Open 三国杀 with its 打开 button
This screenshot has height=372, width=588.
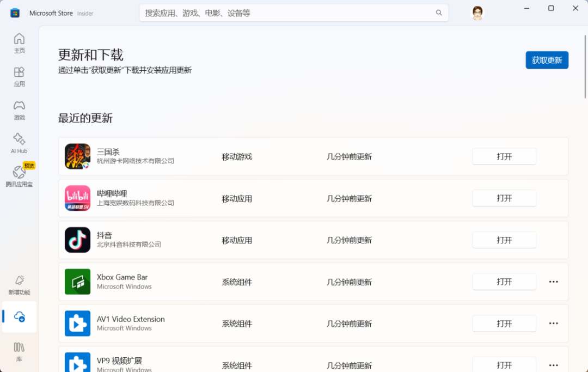click(504, 156)
